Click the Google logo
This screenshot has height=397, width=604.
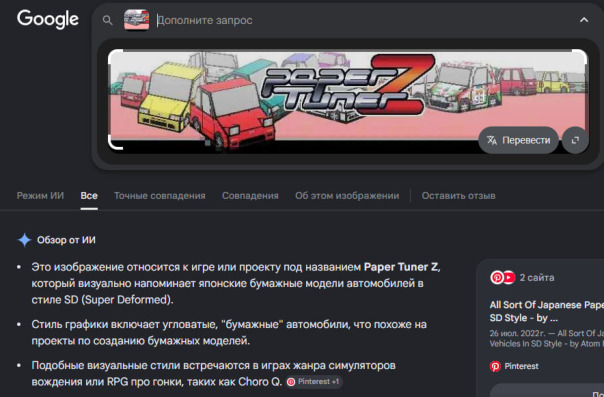48,19
